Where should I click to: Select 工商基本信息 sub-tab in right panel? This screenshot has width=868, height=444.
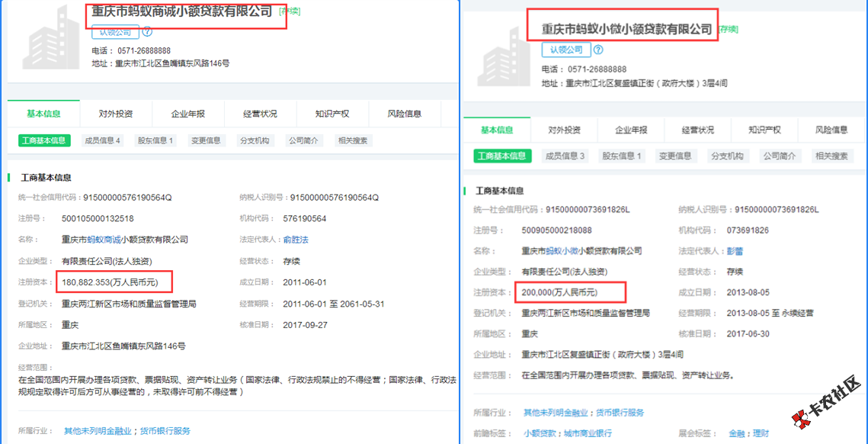coord(503,156)
